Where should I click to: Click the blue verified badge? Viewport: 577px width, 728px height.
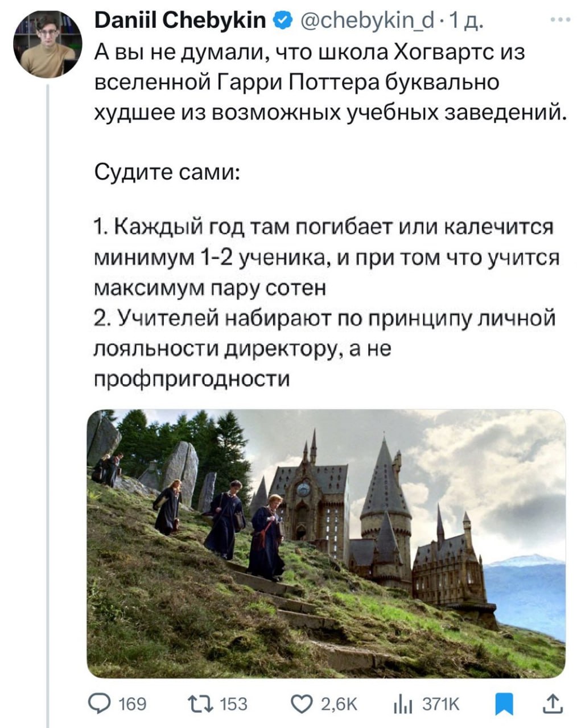(x=282, y=21)
